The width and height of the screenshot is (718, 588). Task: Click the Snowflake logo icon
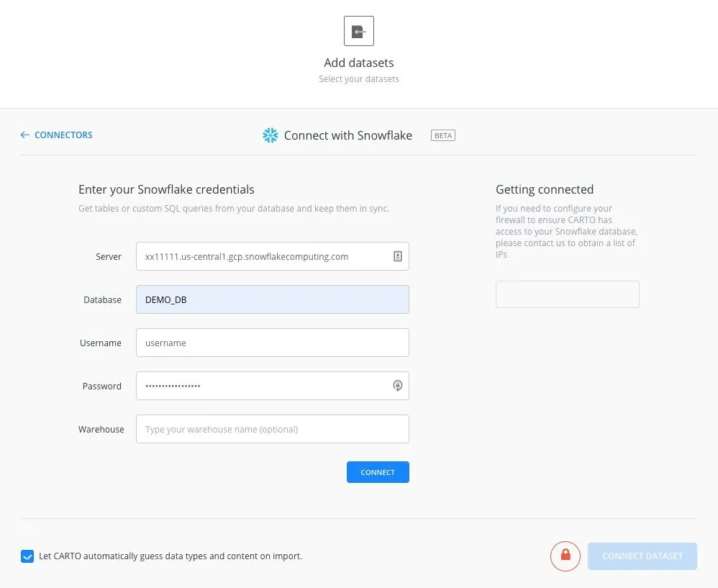coord(270,135)
